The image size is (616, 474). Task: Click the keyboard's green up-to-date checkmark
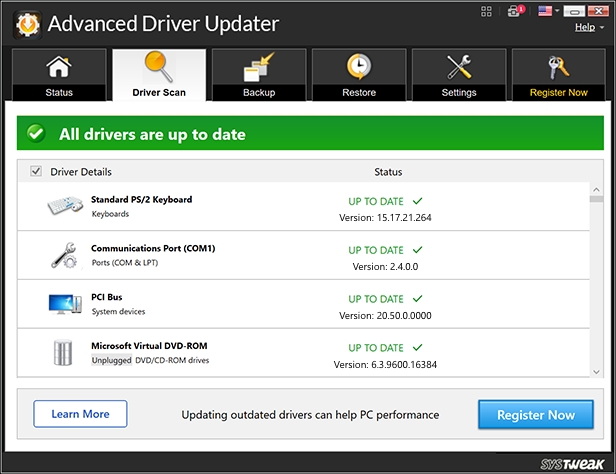click(418, 201)
